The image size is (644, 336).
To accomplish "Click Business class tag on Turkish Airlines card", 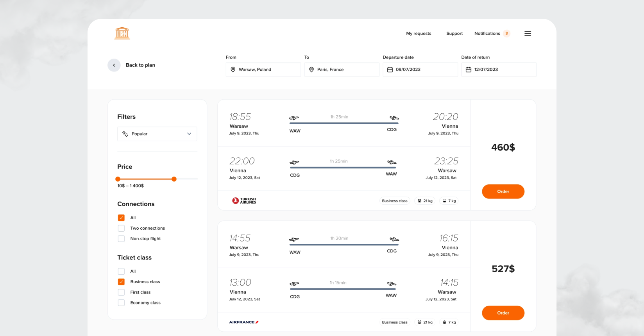I will coord(395,201).
